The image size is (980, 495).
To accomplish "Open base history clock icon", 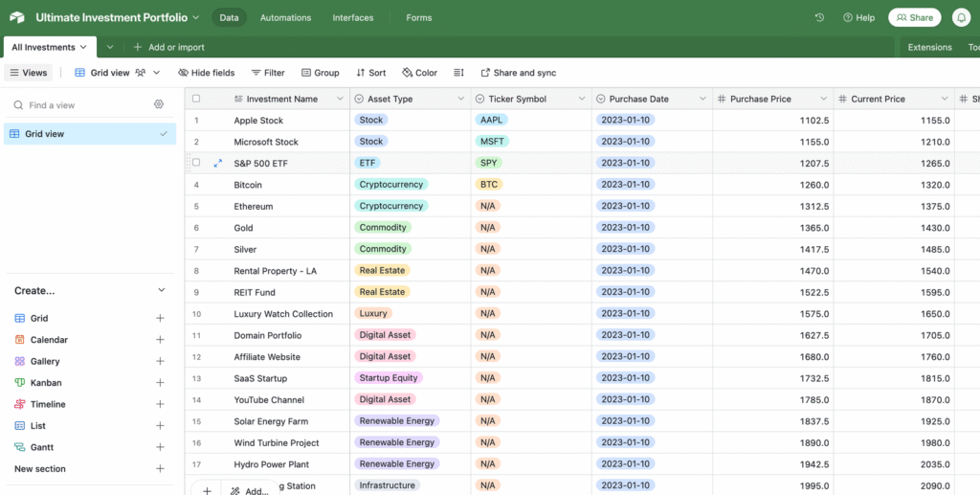I will tap(819, 17).
